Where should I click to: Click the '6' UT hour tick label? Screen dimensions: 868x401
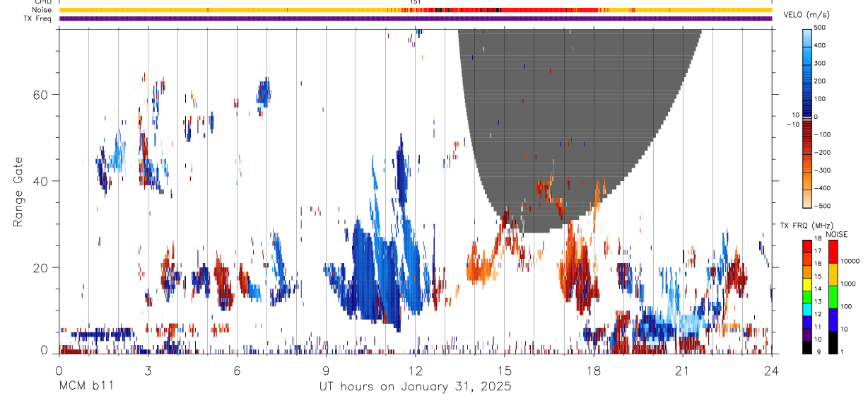(x=237, y=371)
